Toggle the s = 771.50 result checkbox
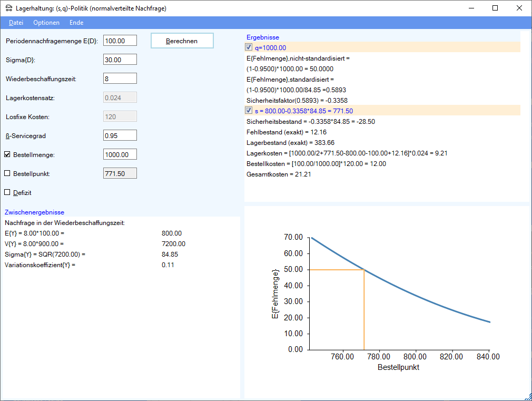Image resolution: width=532 pixels, height=401 pixels. (x=249, y=111)
